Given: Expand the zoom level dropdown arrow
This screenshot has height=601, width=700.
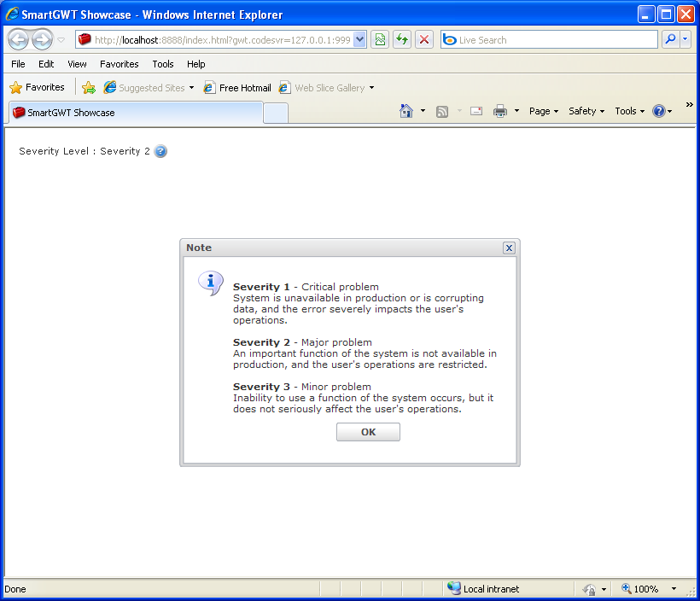Looking at the screenshot, I should click(674, 588).
